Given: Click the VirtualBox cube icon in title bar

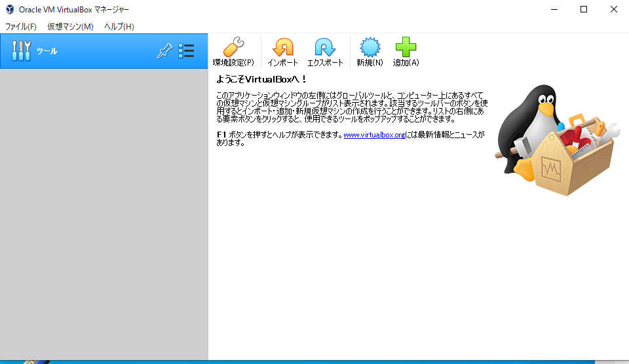Looking at the screenshot, I should (10, 9).
